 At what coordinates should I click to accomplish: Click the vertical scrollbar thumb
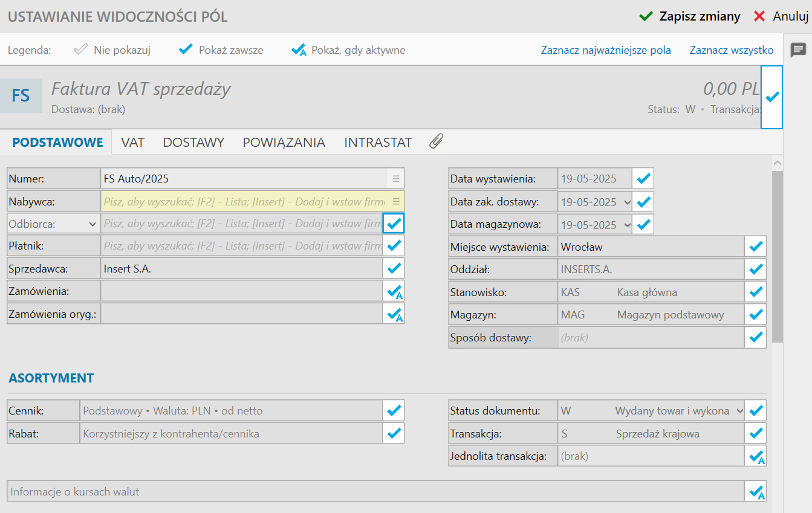(778, 254)
